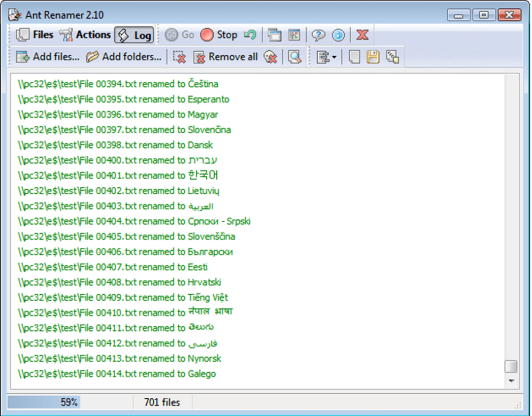Open help via the speech bubble icon

319,35
